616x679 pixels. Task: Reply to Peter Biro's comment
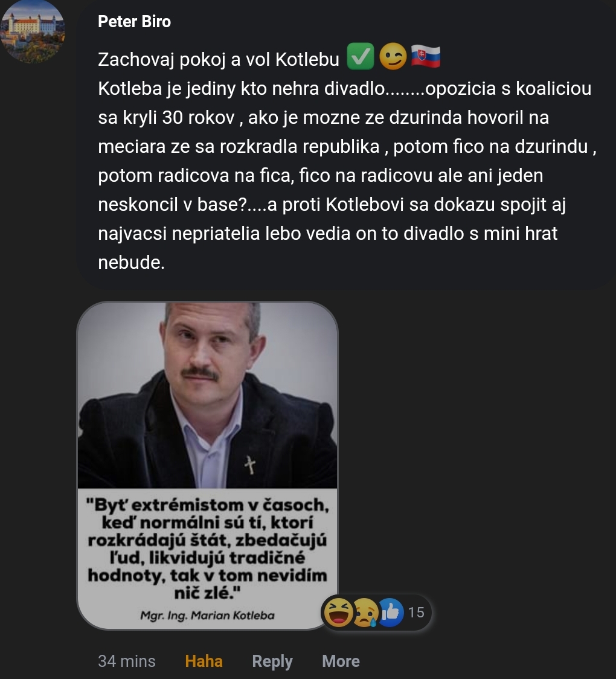272,661
